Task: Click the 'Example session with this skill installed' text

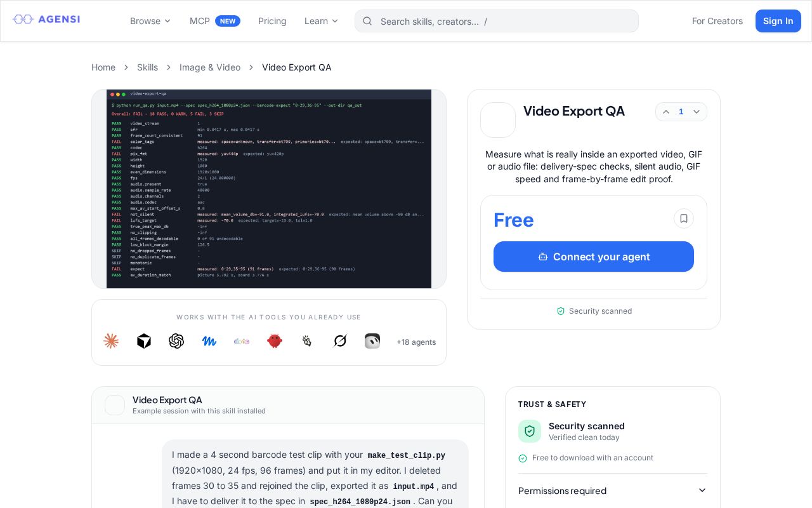Action: 199,411
